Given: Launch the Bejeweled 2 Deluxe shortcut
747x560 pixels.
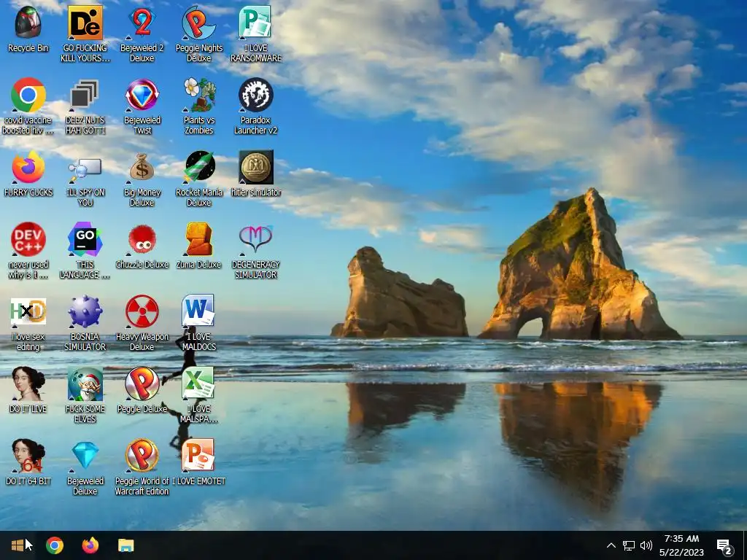Looking at the screenshot, I should click(x=142, y=23).
